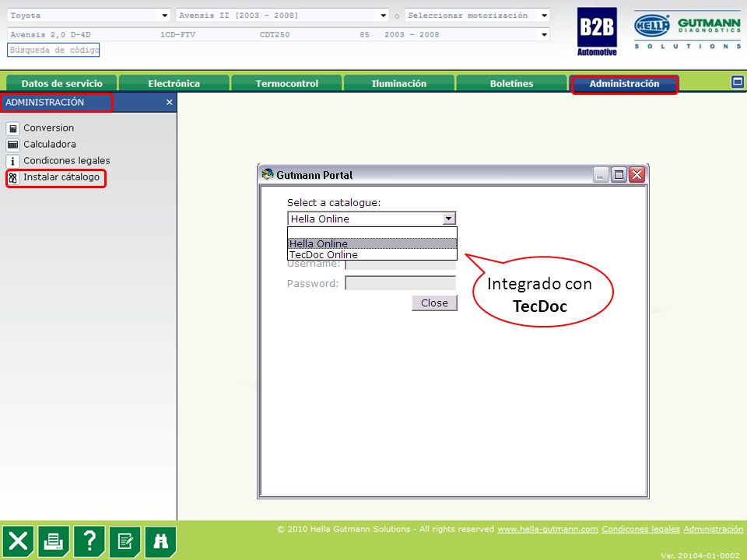Viewport: 747px width, 560px height.
Task: Switch to the Electrónica tab
Action: 174,83
